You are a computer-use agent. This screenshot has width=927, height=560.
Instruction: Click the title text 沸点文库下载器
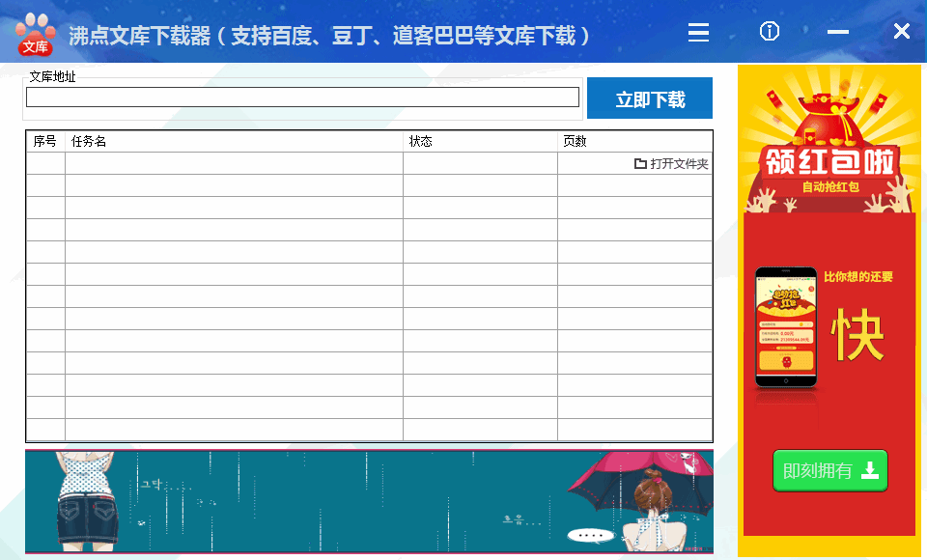point(139,36)
